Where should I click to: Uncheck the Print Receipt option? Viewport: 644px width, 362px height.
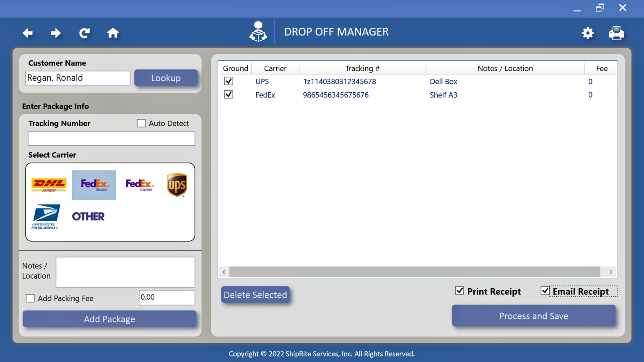pyautogui.click(x=460, y=290)
